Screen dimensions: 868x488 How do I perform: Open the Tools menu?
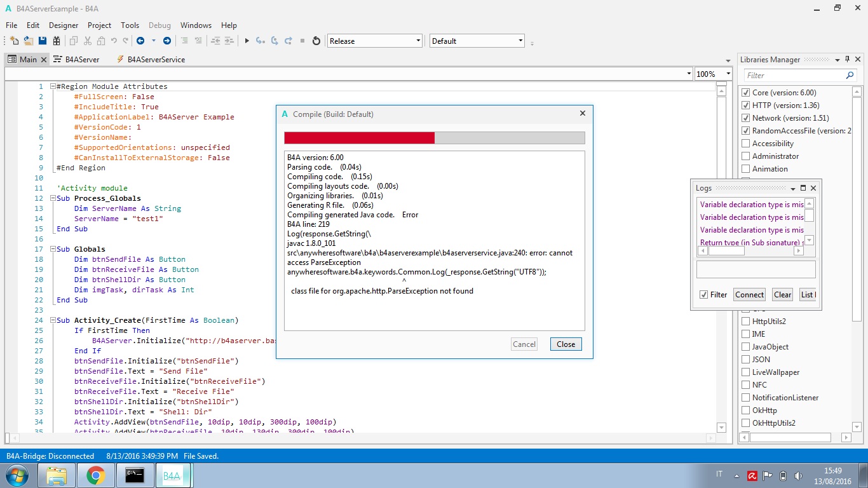point(130,25)
